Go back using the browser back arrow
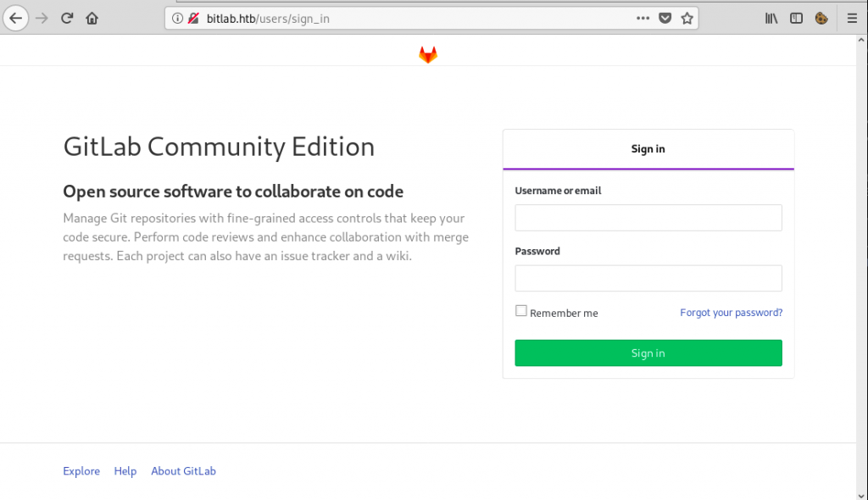This screenshot has width=868, height=500. tap(16, 19)
